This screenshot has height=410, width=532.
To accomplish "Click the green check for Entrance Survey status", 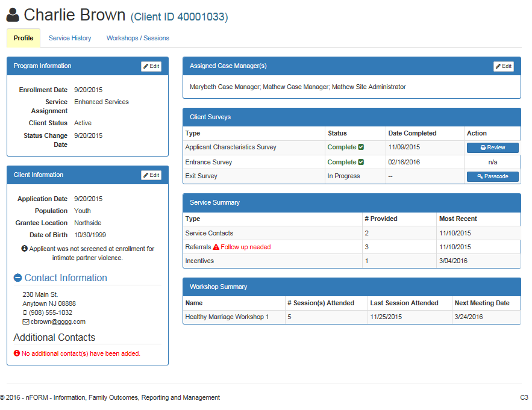I will [361, 162].
